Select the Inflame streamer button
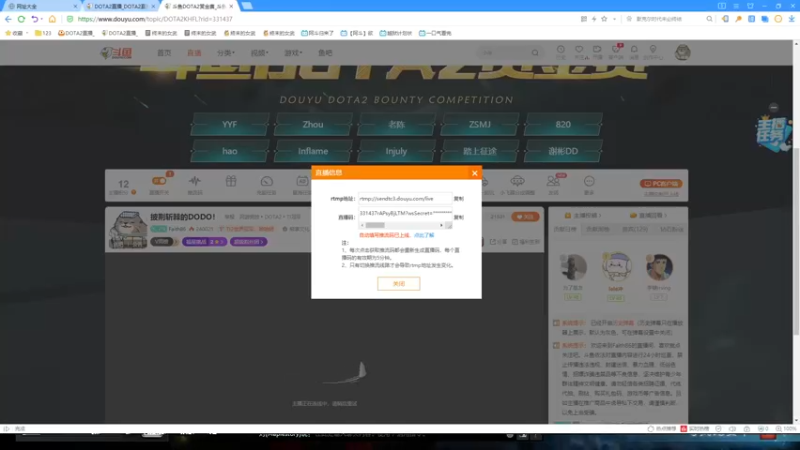800x450 pixels. (313, 151)
